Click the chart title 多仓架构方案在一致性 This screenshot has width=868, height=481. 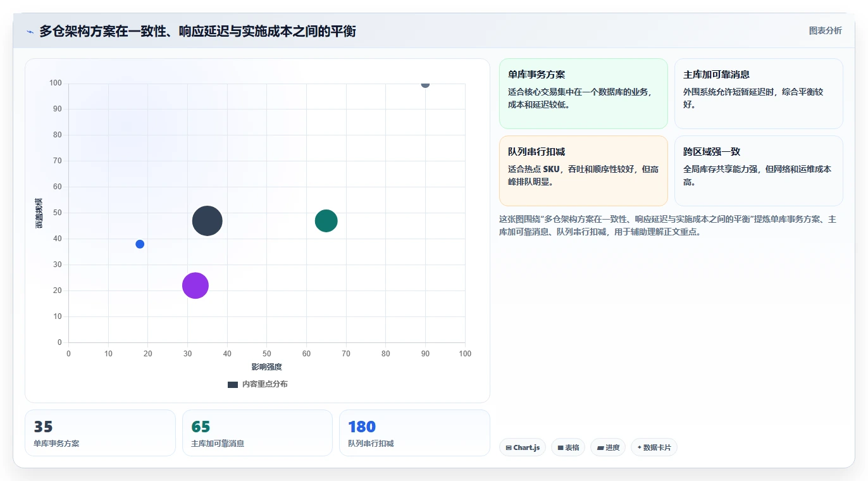197,31
